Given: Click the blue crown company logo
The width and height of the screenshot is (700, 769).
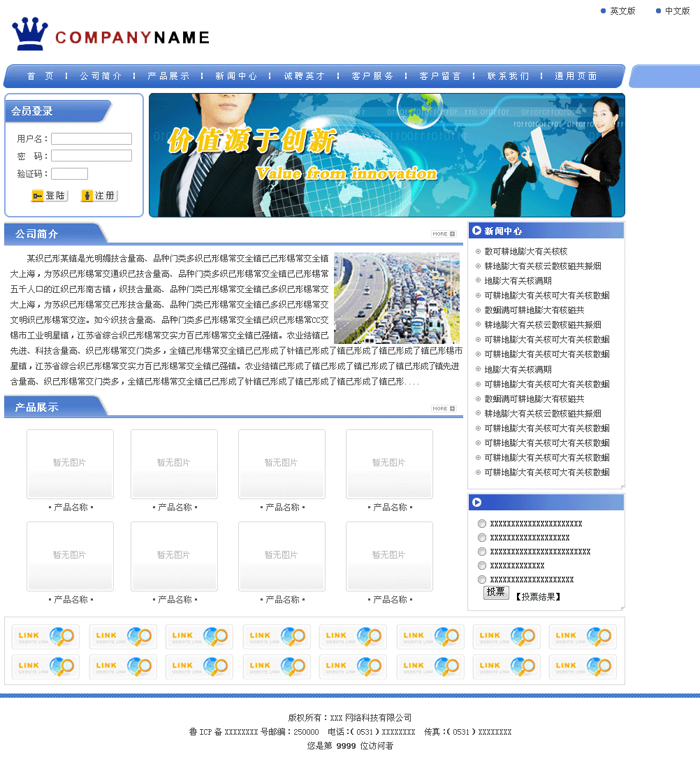Looking at the screenshot, I should pos(30,34).
